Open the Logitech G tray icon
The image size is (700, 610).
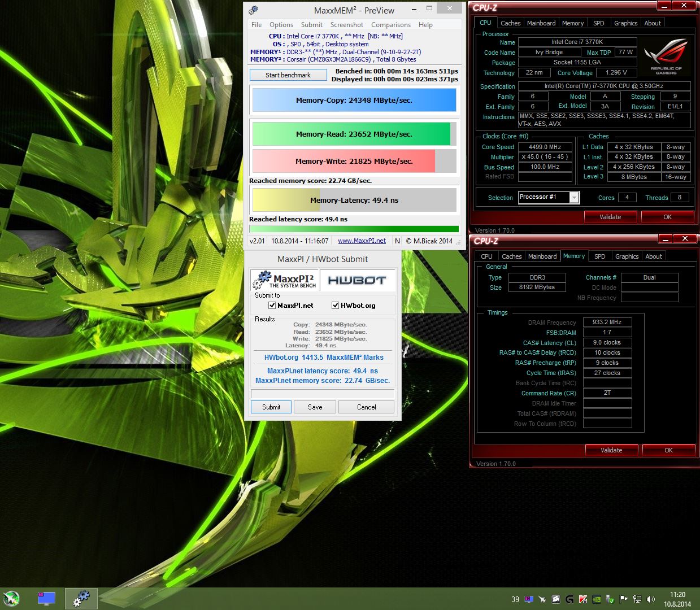tap(569, 599)
